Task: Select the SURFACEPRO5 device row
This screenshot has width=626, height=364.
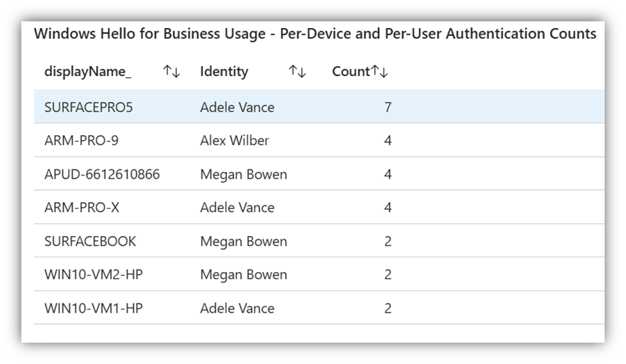Action: click(89, 107)
